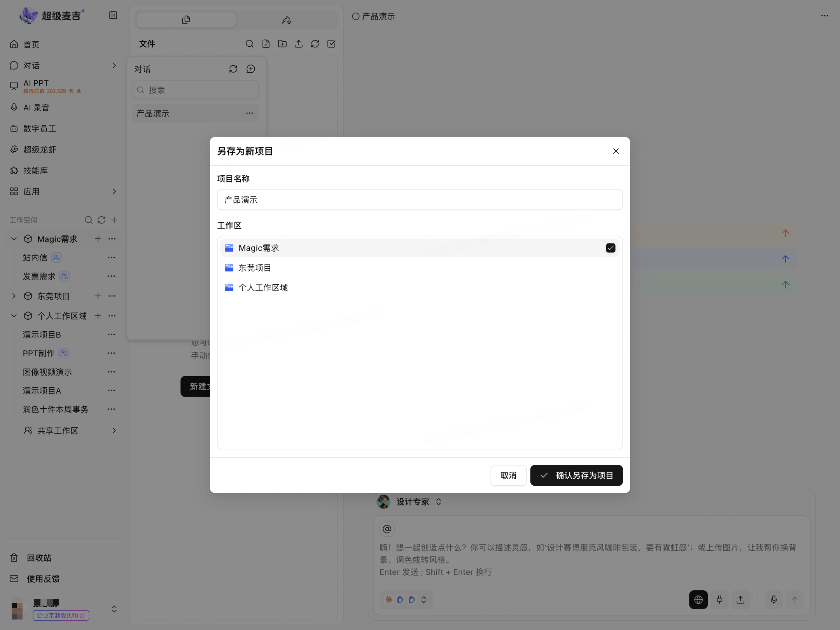Expand the 东莞项目 workspace tree
This screenshot has height=630, width=840.
click(14, 296)
